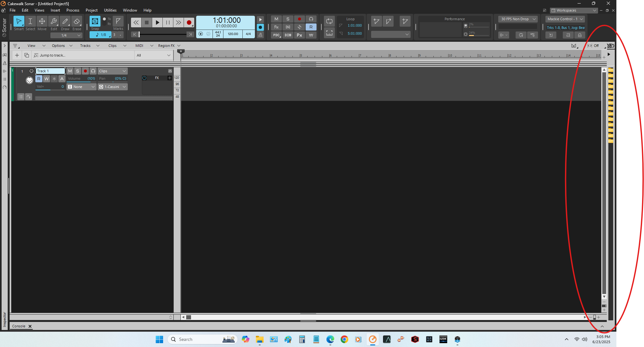
Task: Open the All track filter dropdown
Action: [154, 55]
